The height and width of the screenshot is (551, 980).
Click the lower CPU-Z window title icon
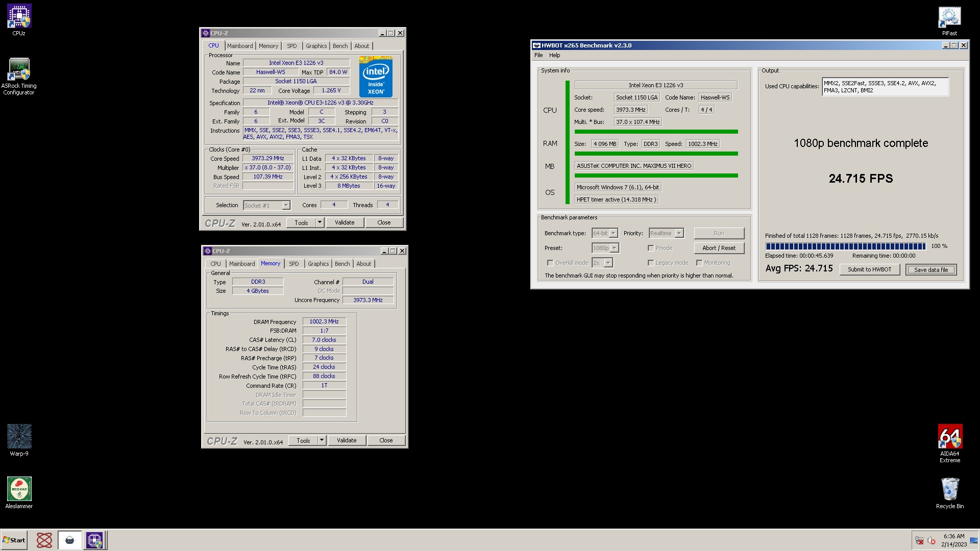[x=208, y=251]
